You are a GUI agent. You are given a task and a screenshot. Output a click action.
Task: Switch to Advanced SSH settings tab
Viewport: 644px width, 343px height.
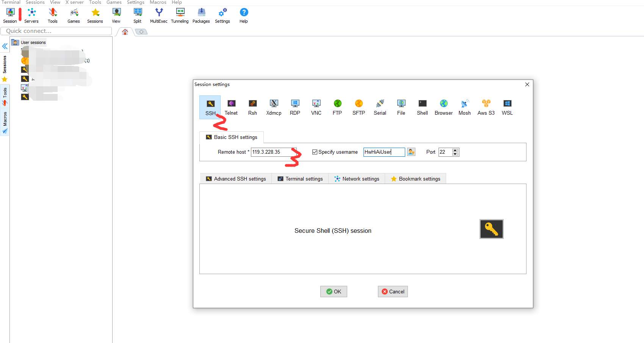click(x=236, y=179)
